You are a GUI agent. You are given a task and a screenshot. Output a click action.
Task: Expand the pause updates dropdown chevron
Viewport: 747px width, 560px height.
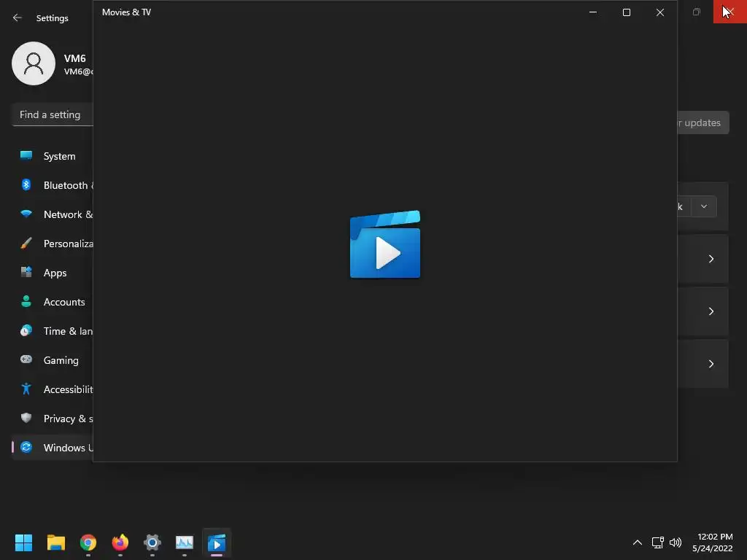pyautogui.click(x=704, y=206)
